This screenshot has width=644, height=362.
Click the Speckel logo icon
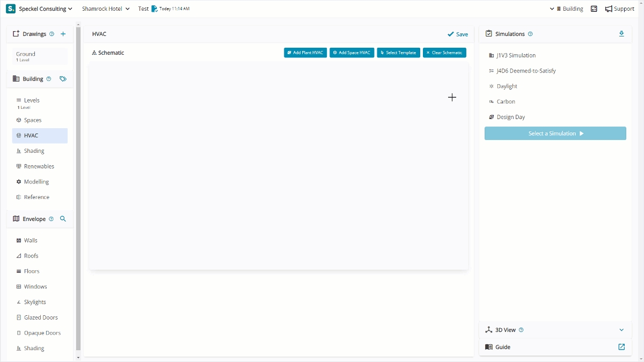11,9
